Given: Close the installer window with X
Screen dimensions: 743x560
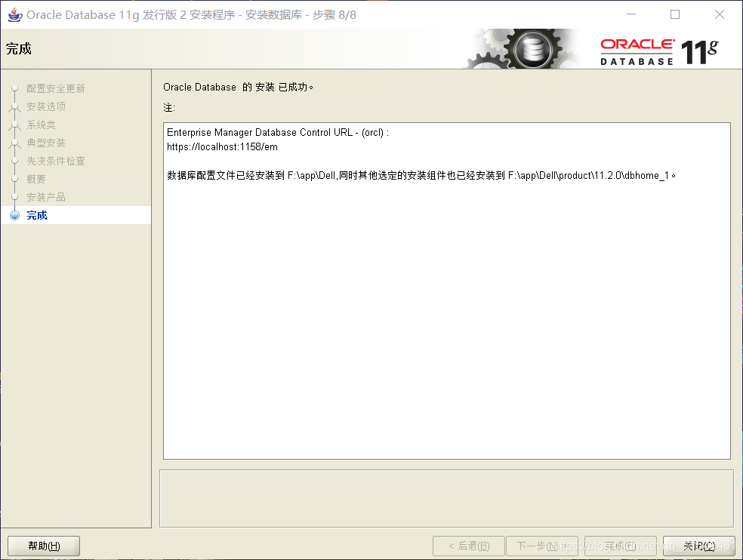Looking at the screenshot, I should pyautogui.click(x=720, y=14).
